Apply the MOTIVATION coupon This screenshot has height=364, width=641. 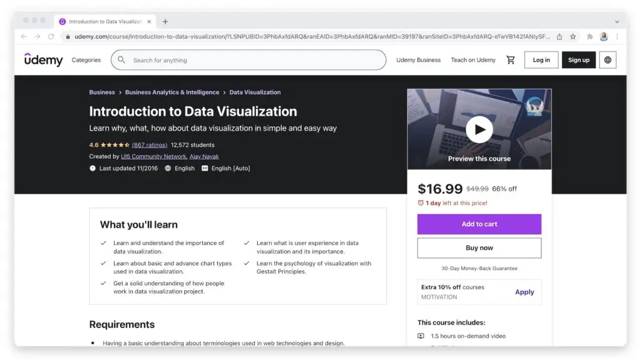click(x=525, y=292)
